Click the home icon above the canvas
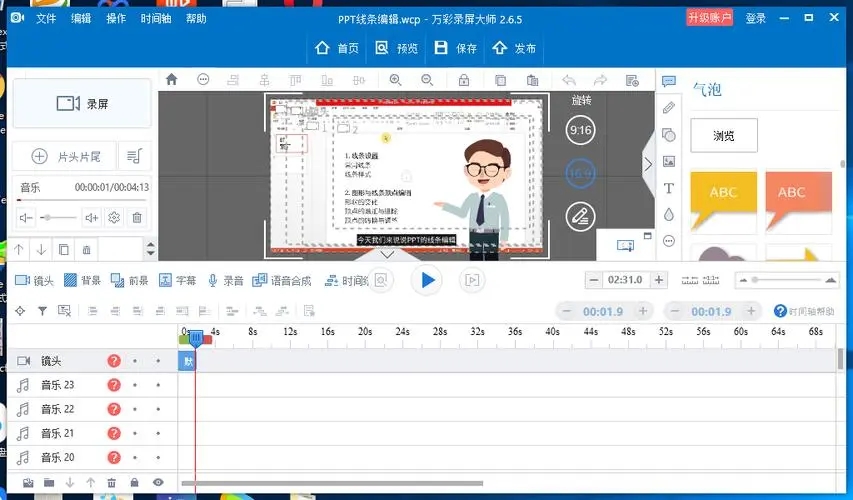The image size is (853, 500). 172,80
